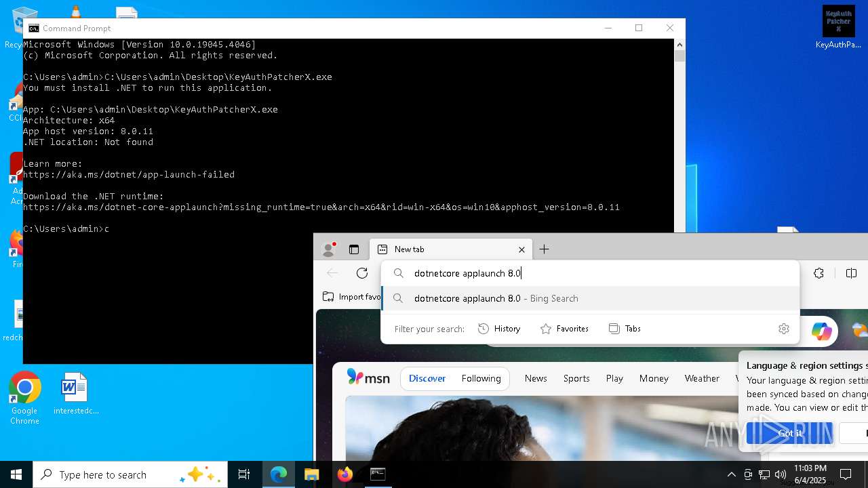868x488 pixels.
Task: Click the network tray icon
Action: click(764, 474)
